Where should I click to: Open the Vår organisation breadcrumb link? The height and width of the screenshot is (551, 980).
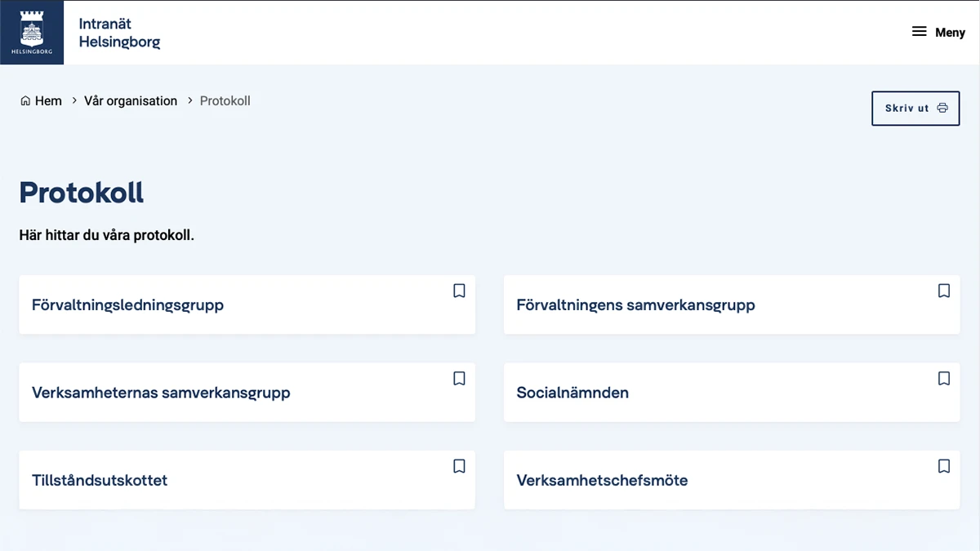click(131, 101)
